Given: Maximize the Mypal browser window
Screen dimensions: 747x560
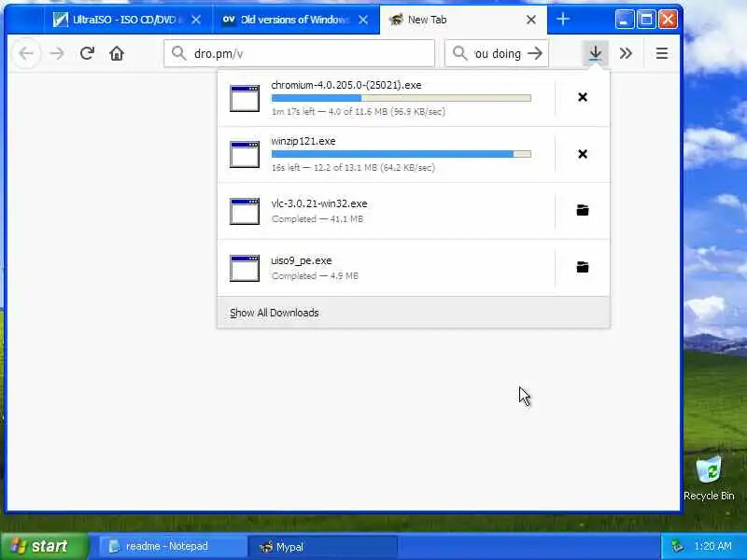Looking at the screenshot, I should [x=646, y=20].
